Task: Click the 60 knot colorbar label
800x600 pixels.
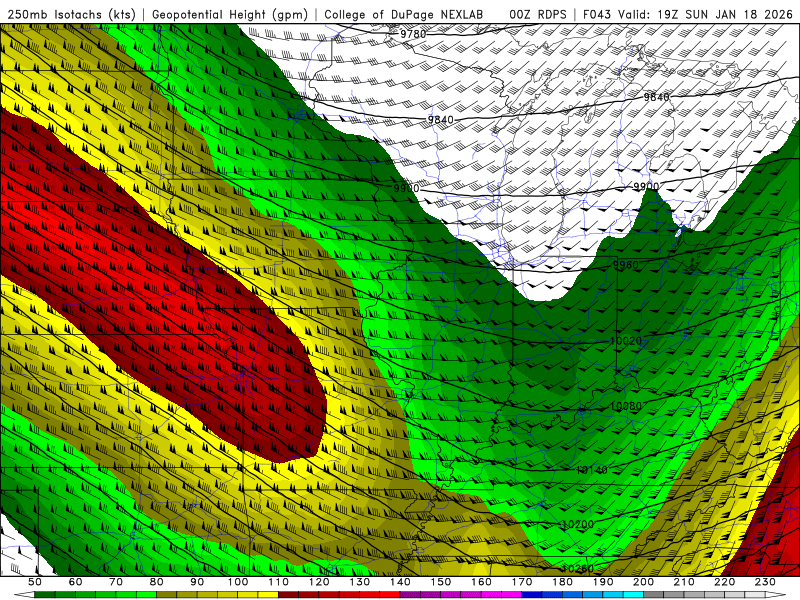Action: [75, 582]
